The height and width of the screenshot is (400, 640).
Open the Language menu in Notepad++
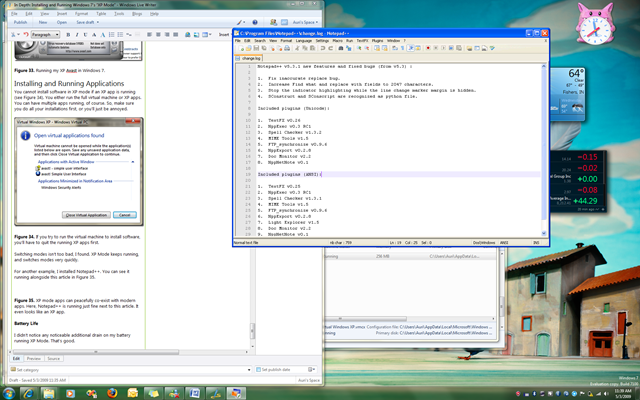(304, 40)
